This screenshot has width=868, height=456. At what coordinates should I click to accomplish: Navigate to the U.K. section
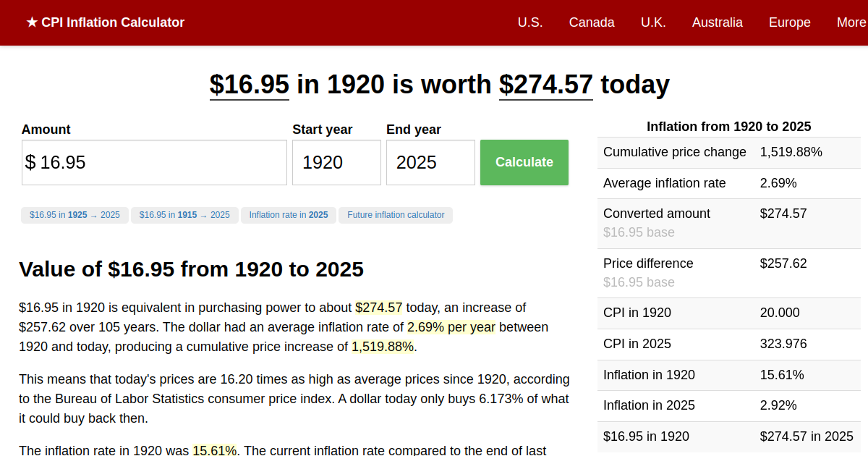pos(653,22)
